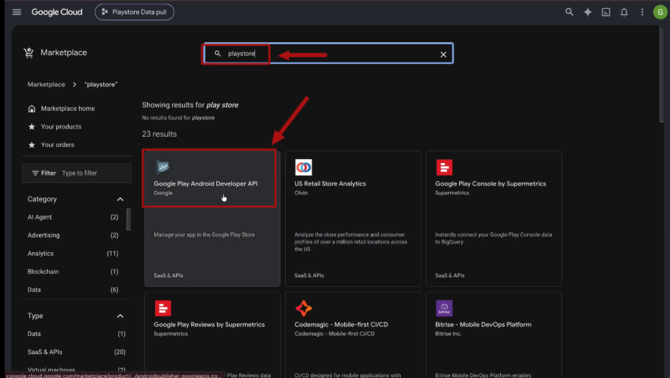Image resolution: width=670 pixels, height=378 pixels.
Task: Open the main navigation hamburger menu
Action: click(x=17, y=12)
